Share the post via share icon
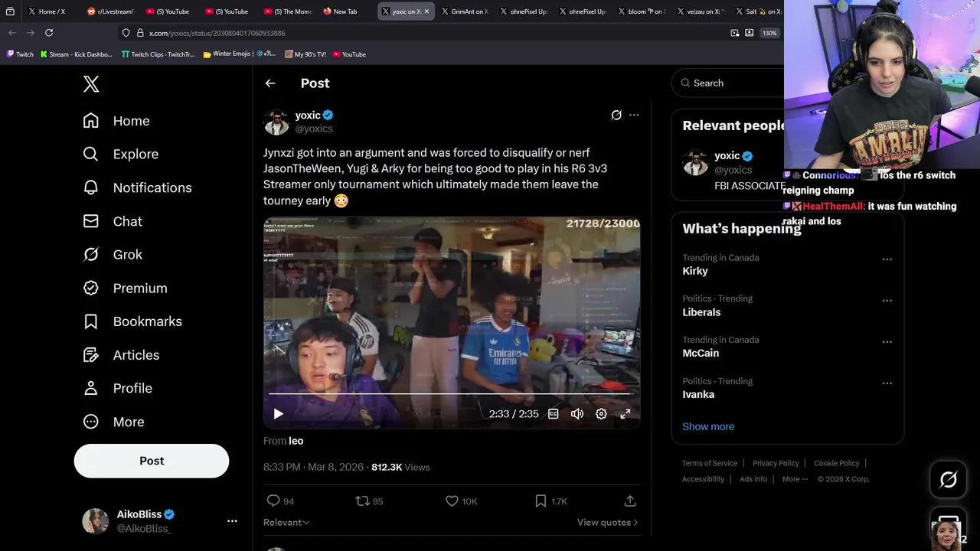 630,501
